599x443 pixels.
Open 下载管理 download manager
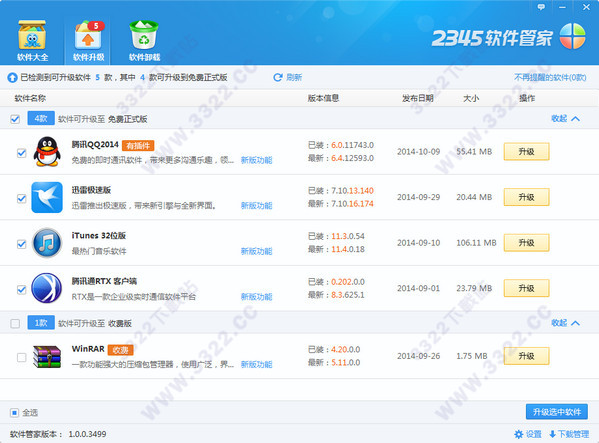(569, 434)
